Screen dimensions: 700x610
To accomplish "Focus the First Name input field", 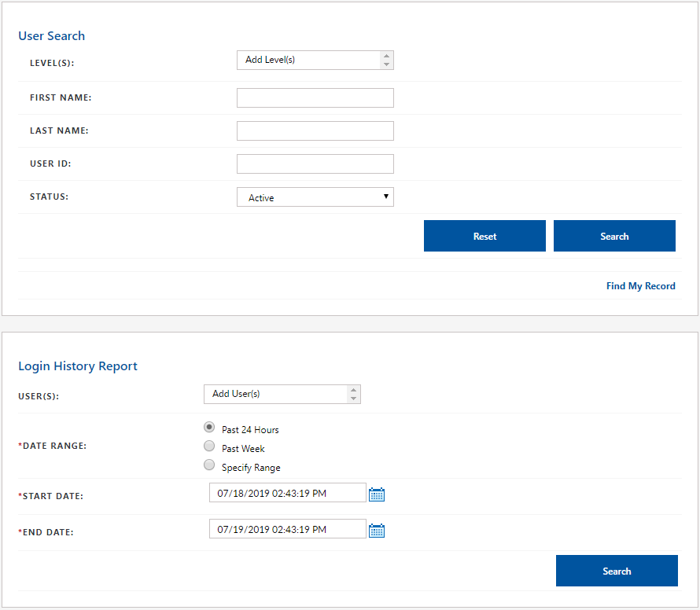I will point(315,97).
